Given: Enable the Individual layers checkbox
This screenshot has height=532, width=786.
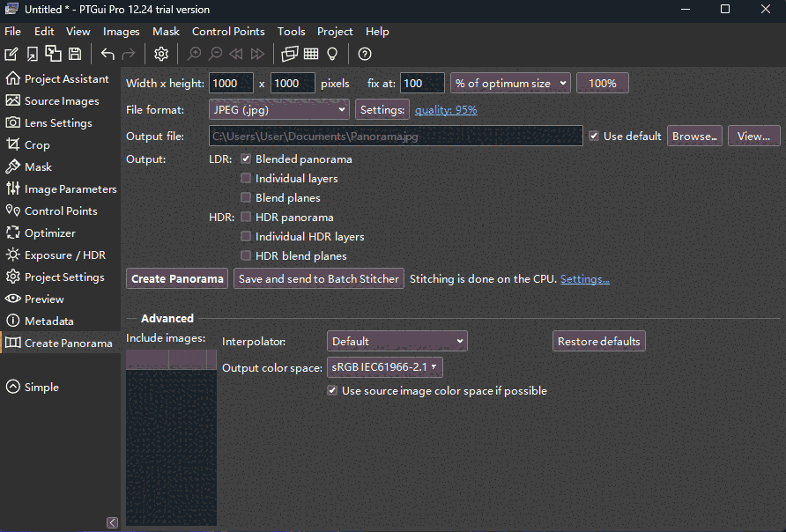Looking at the screenshot, I should tap(246, 179).
